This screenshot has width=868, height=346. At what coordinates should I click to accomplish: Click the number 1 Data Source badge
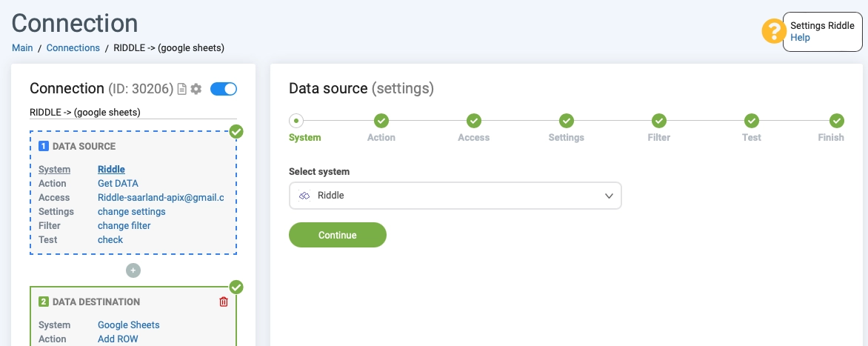[43, 146]
